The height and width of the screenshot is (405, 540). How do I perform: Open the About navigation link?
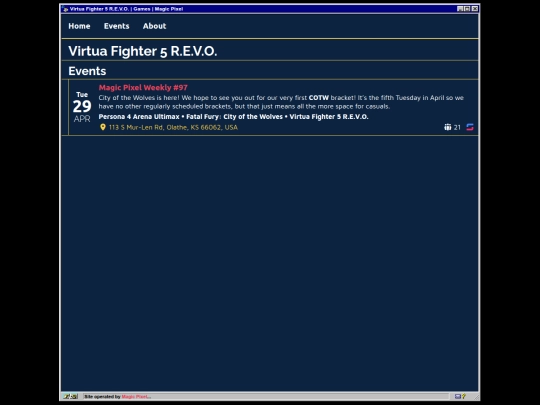pos(154,26)
